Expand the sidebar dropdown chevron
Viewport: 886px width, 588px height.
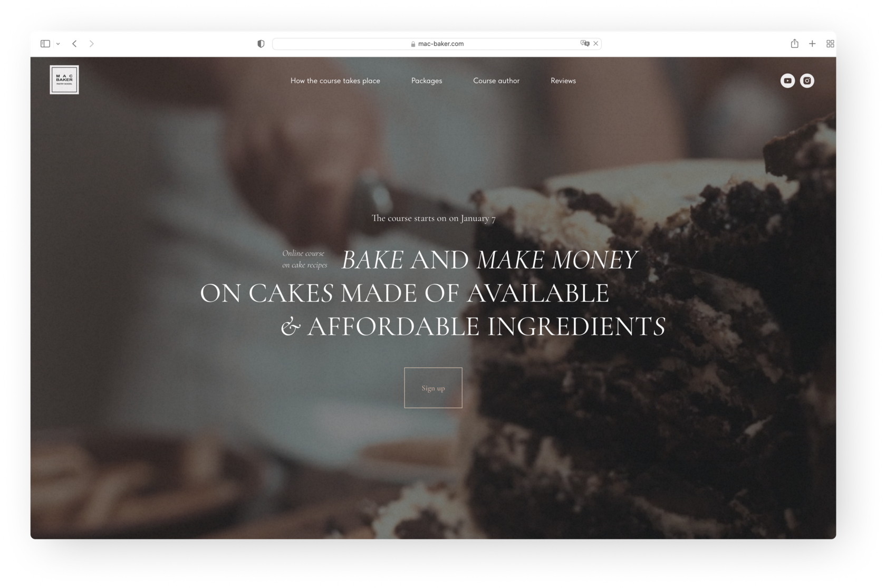tap(58, 44)
